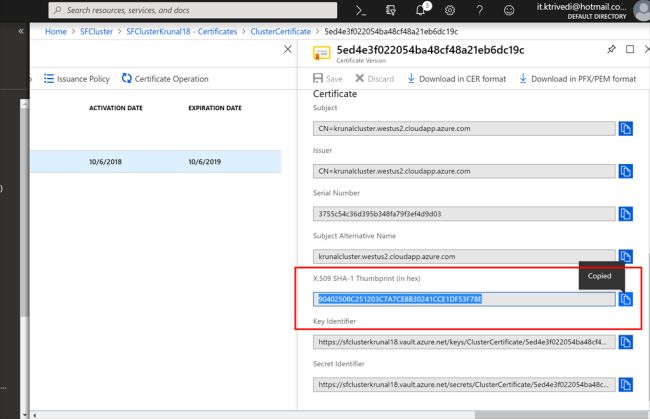Open ClusterCertificate breadcrumb link
Screen dimensions: 650x419
[x=281, y=31]
